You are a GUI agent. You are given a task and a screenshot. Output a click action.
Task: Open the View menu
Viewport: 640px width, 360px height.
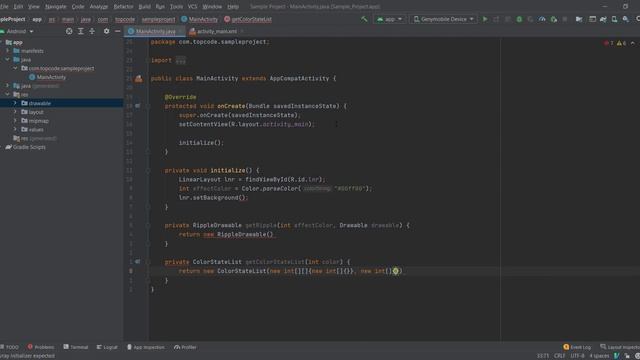(34, 7)
